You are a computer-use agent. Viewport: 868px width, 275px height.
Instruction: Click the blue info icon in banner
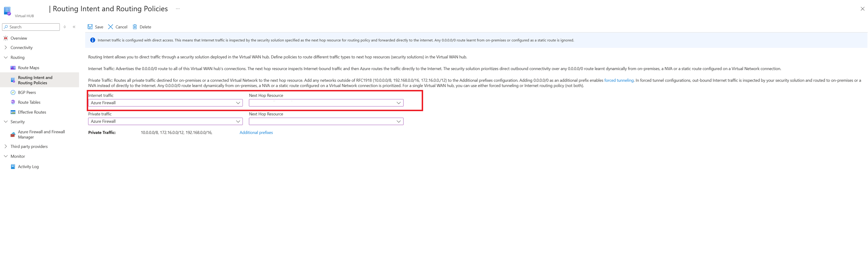(x=93, y=40)
